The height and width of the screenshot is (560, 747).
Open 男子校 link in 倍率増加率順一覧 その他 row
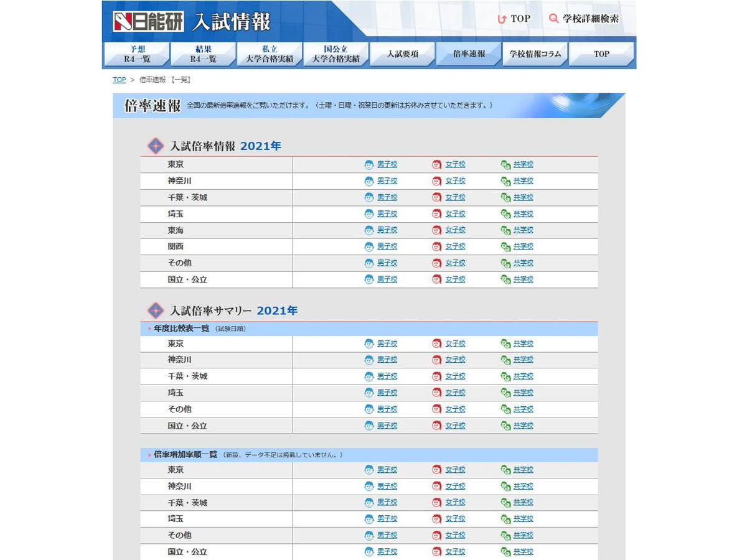click(387, 535)
